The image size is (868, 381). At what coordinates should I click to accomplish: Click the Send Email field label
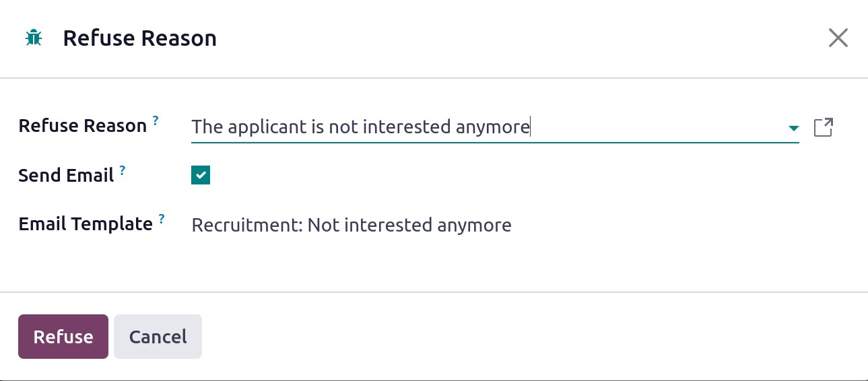click(x=66, y=176)
